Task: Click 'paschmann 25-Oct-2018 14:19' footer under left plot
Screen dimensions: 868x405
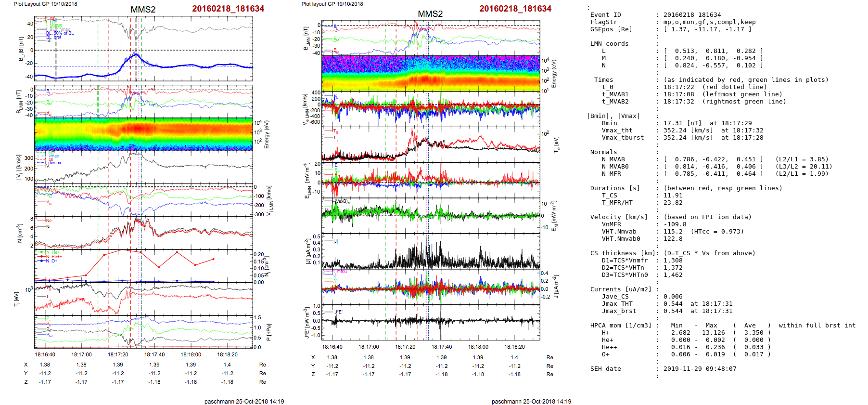Action: tap(244, 402)
